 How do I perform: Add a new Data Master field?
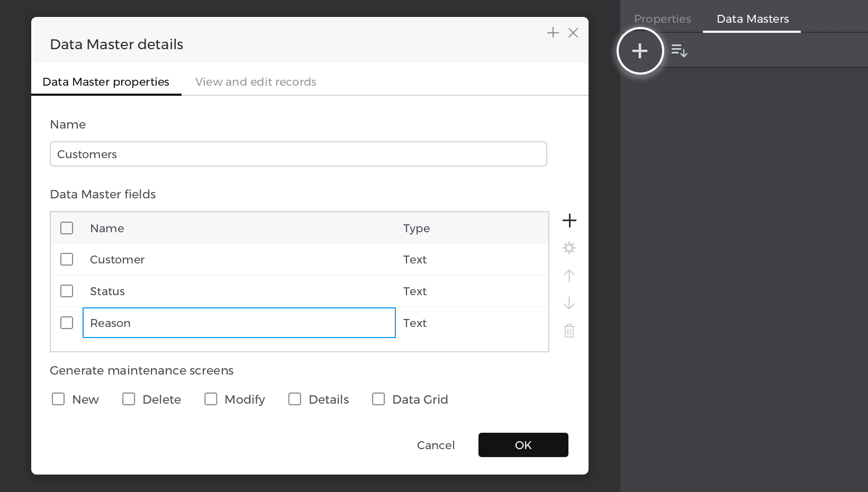coord(569,221)
